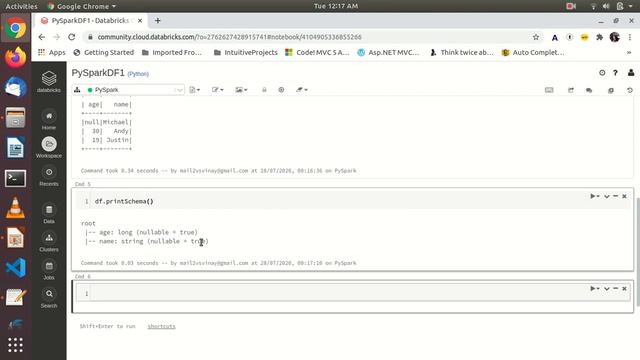Open the Asp.NET MVC... bookmark
Screen dimensions: 640x360
coord(388,53)
